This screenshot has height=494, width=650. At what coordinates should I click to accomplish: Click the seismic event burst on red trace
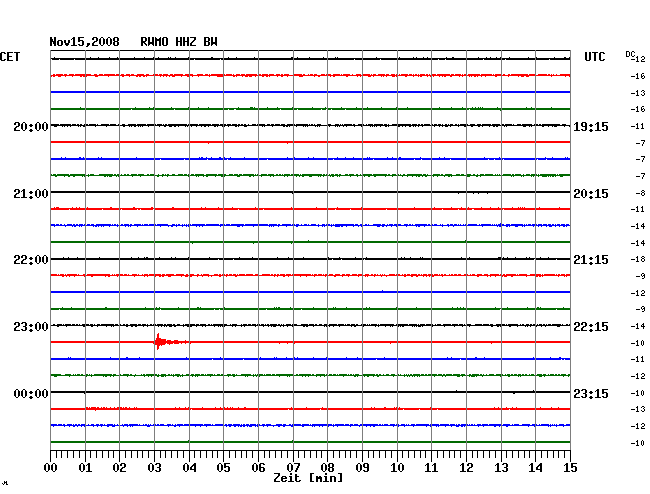click(170, 342)
